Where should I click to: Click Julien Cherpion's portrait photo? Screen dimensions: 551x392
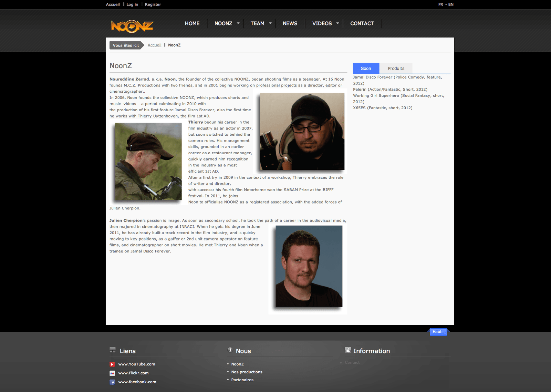pos(309,266)
